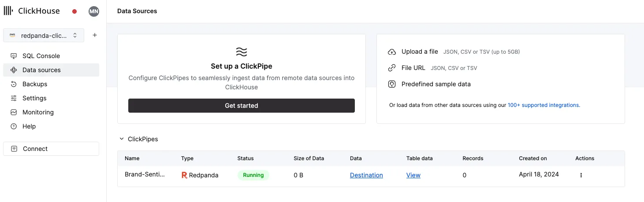Collapse the ClickPipes section chevron
This screenshot has height=202, width=644.
tap(122, 139)
